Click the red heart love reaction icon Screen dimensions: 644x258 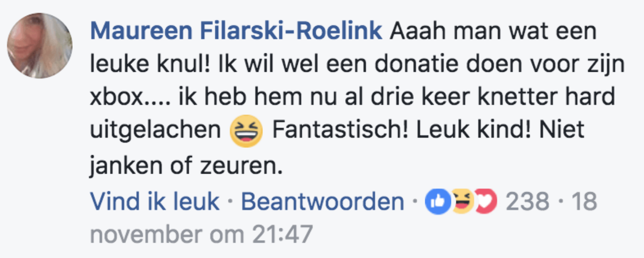point(486,202)
